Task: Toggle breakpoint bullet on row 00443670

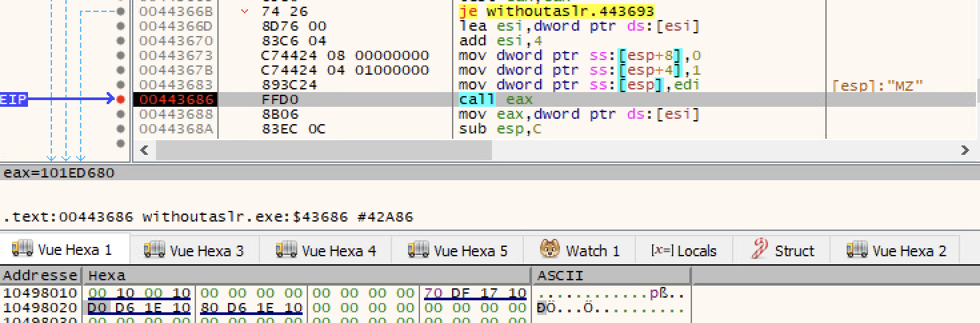Action: pos(121,41)
